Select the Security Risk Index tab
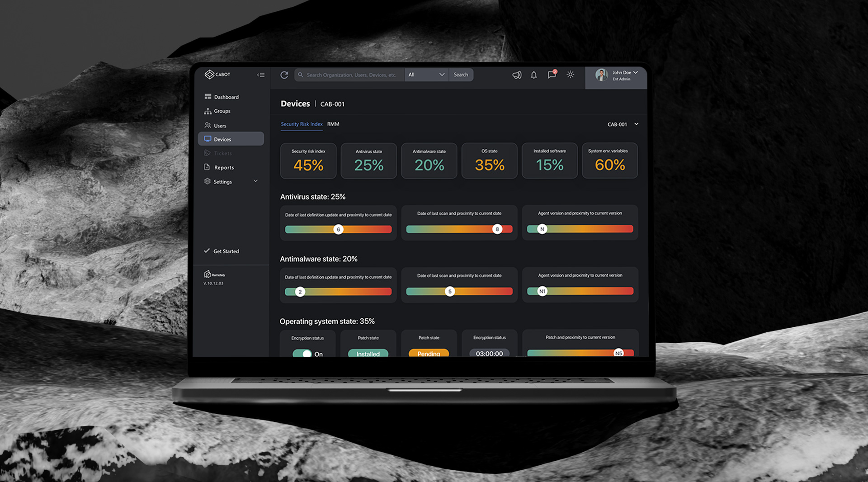868x482 pixels. (x=302, y=124)
